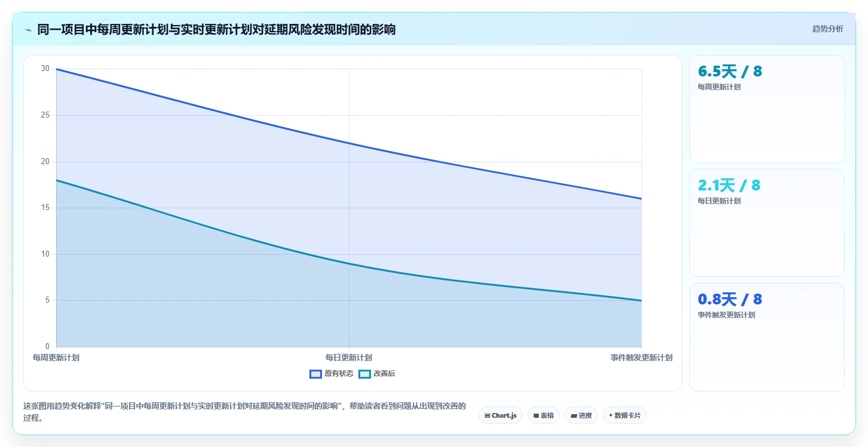This screenshot has height=447, width=868.
Task: Click the y-axis value 25
Action: click(x=45, y=115)
